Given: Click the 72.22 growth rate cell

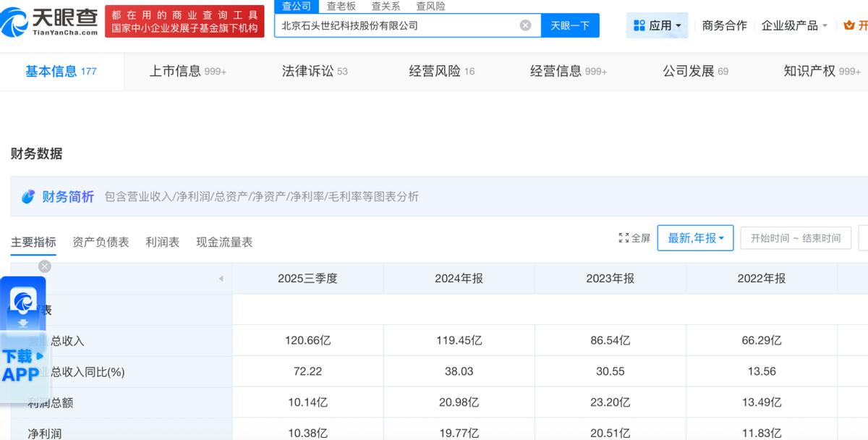Looking at the screenshot, I should [307, 371].
